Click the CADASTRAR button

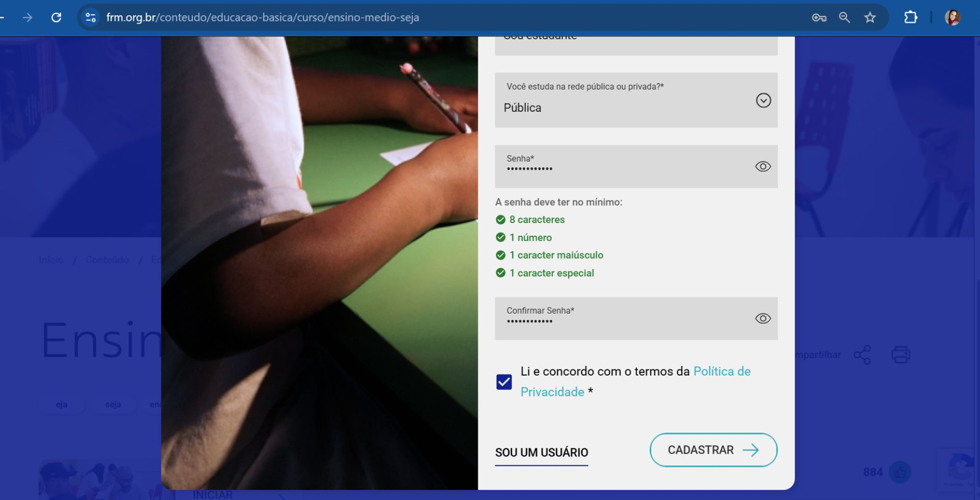pos(713,450)
